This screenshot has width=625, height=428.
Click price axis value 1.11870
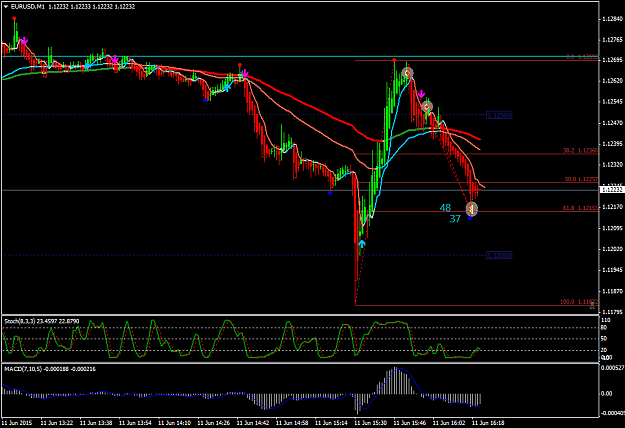612,291
